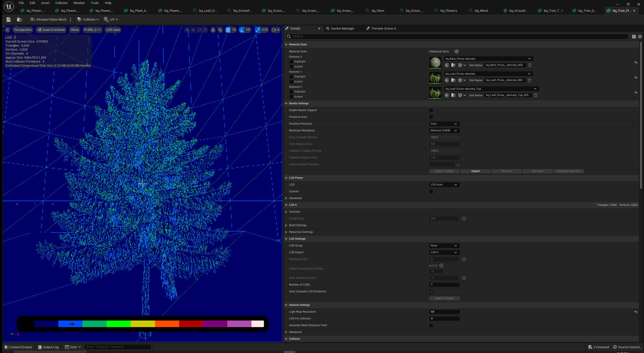Toggle grid snapping icon

pyautogui.click(x=228, y=30)
